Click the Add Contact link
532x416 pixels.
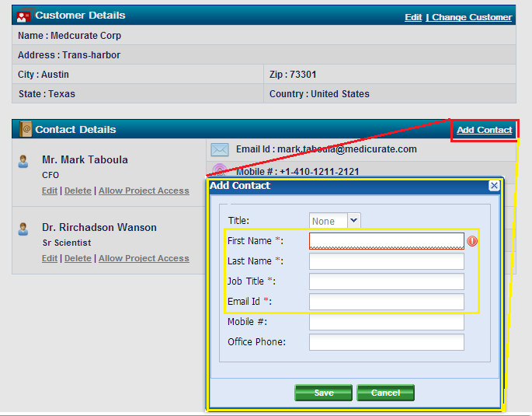pyautogui.click(x=484, y=130)
